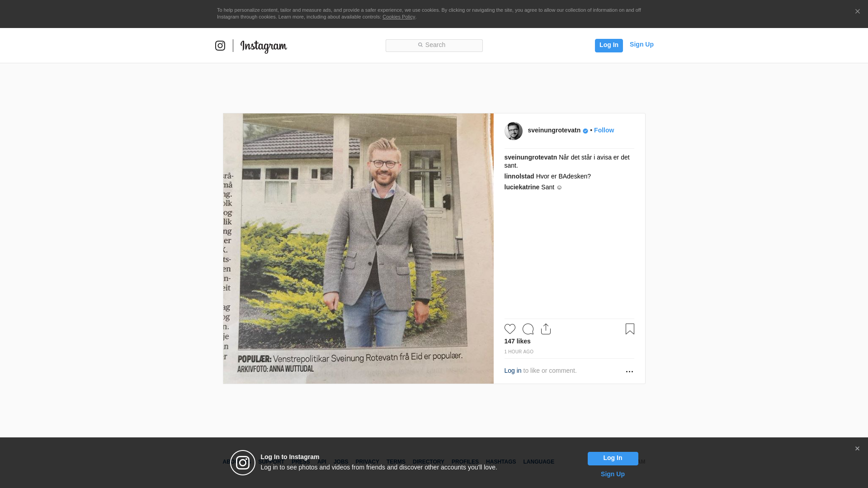This screenshot has height=488, width=868.
Task: Open sveinungrotevatn username in post header
Action: (554, 130)
